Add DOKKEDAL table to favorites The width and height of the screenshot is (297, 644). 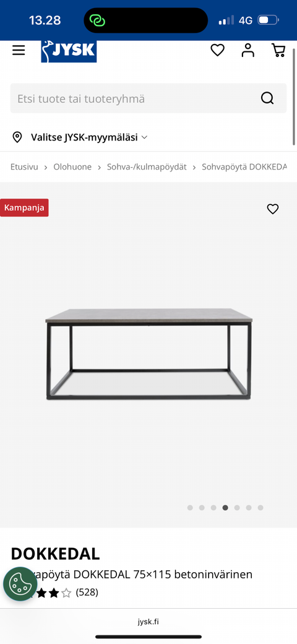(273, 209)
